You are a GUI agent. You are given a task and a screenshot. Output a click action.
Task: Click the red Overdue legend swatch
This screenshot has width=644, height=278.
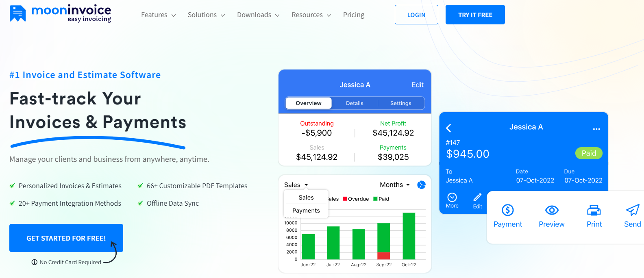[345, 199]
